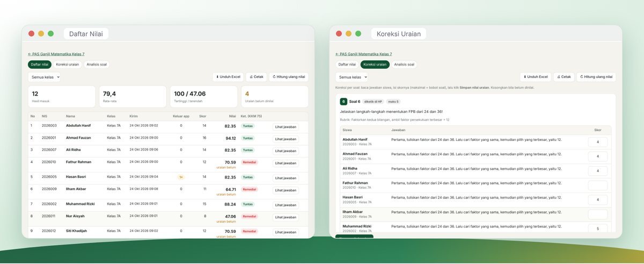644x264 pixels.
Task: Click Lihat jawaban for Fathur Rahman
Action: (286, 163)
